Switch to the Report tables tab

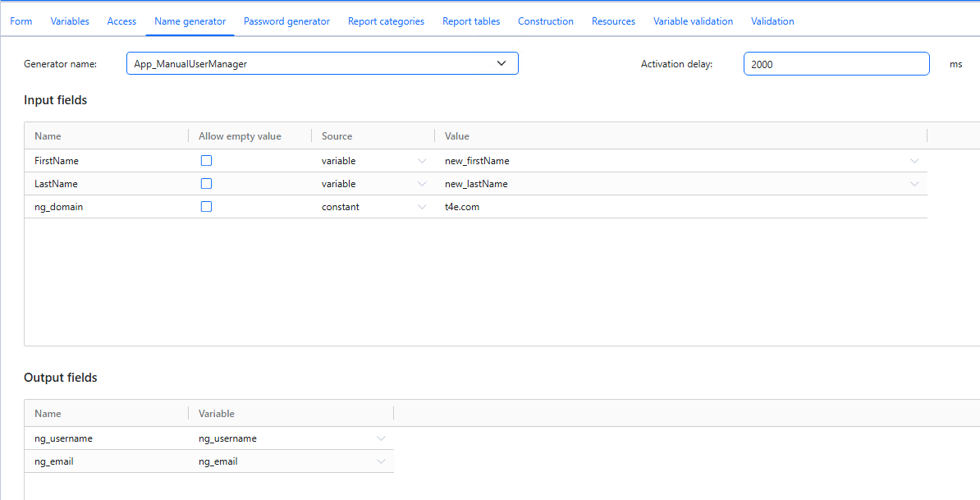pos(471,21)
